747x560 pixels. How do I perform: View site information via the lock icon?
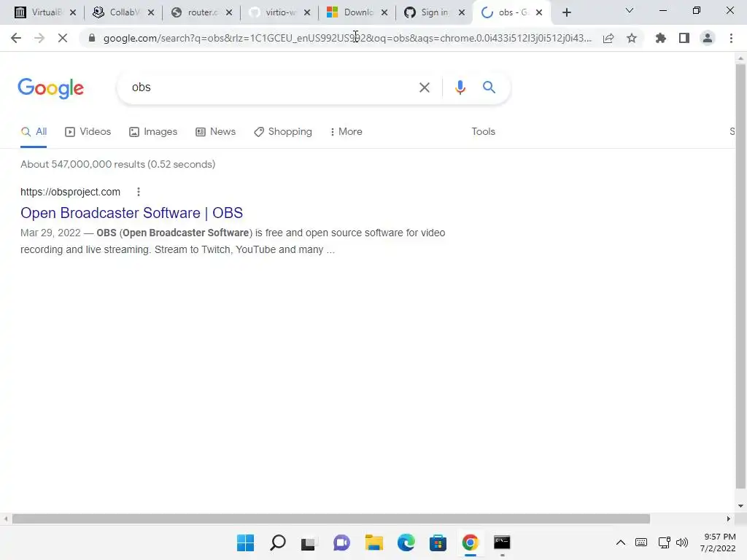click(x=92, y=38)
